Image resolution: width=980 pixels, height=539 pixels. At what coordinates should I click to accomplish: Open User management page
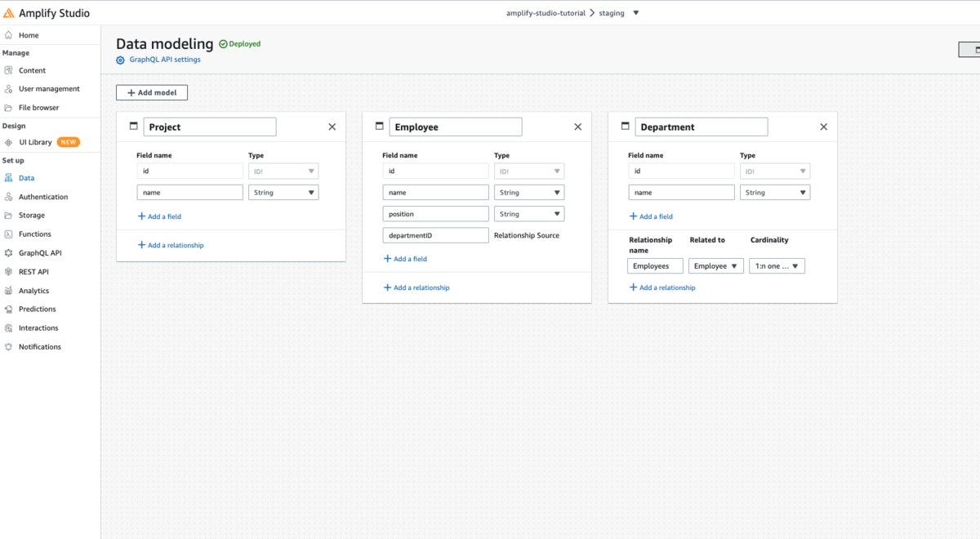pyautogui.click(x=49, y=89)
